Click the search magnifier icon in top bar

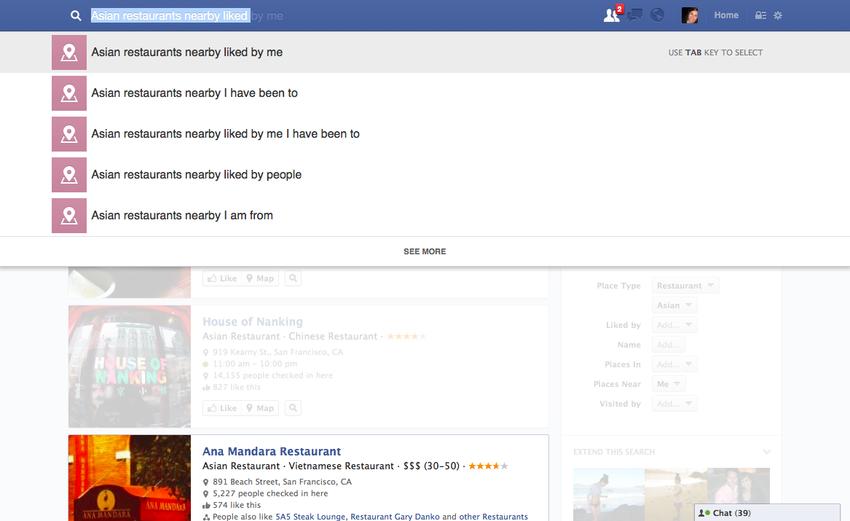76,16
